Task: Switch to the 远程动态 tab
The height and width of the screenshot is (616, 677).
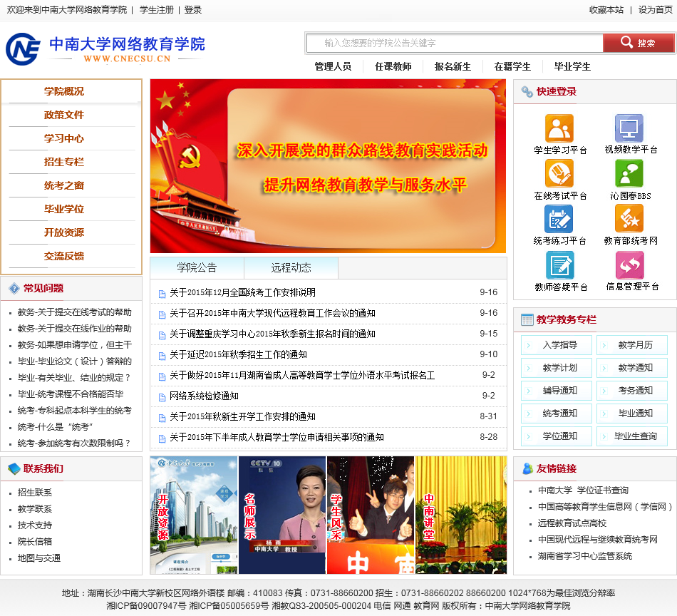Action: tap(291, 268)
